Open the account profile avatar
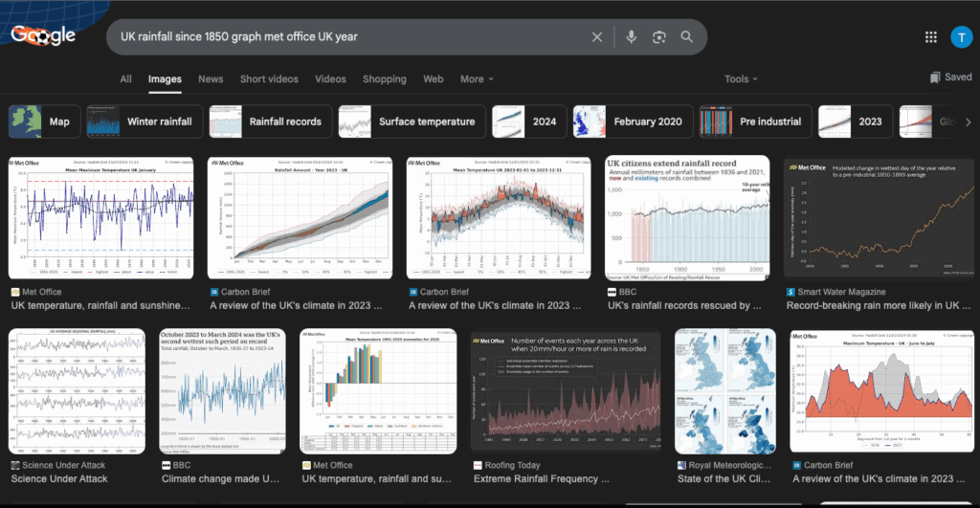980x508 pixels. pyautogui.click(x=961, y=37)
